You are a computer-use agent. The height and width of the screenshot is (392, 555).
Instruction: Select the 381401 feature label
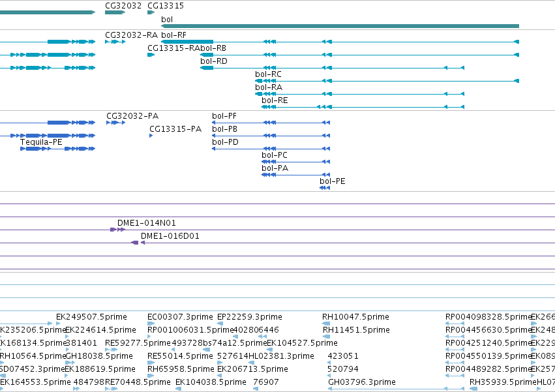coord(81,343)
